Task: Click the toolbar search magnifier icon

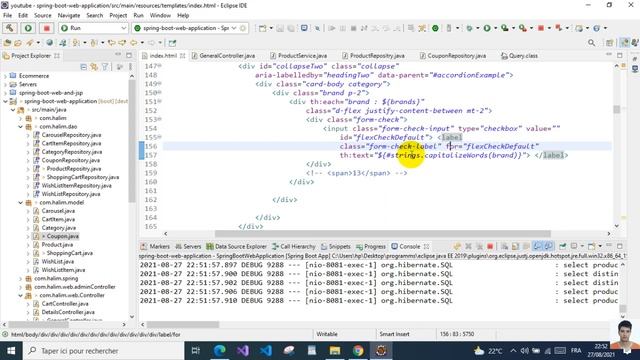Action: [x=591, y=42]
